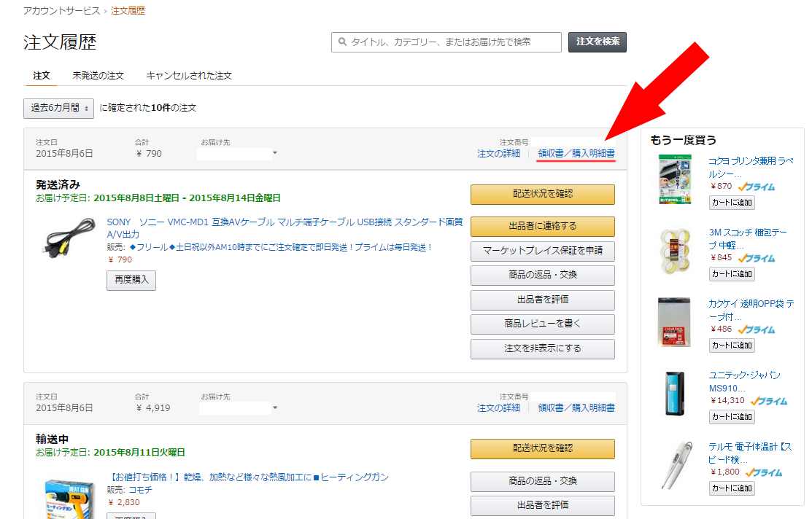Add the ¥870 Kokuyo label to cart
The width and height of the screenshot is (812, 519).
(732, 203)
